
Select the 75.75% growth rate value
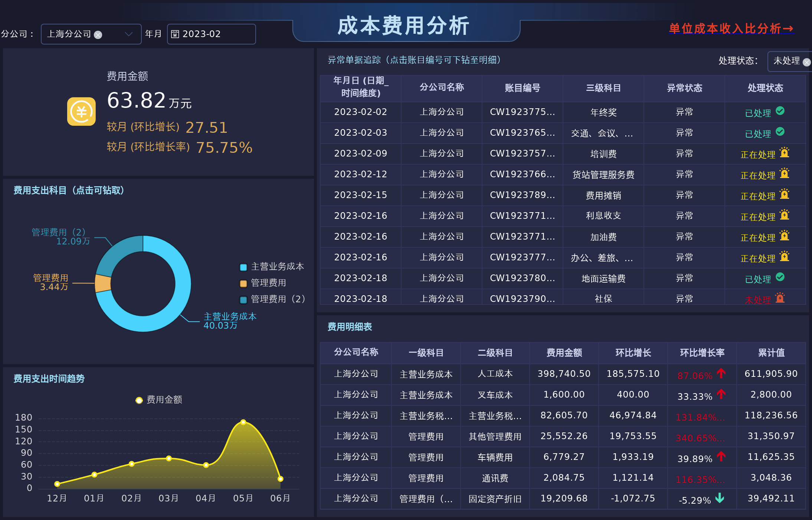click(224, 148)
